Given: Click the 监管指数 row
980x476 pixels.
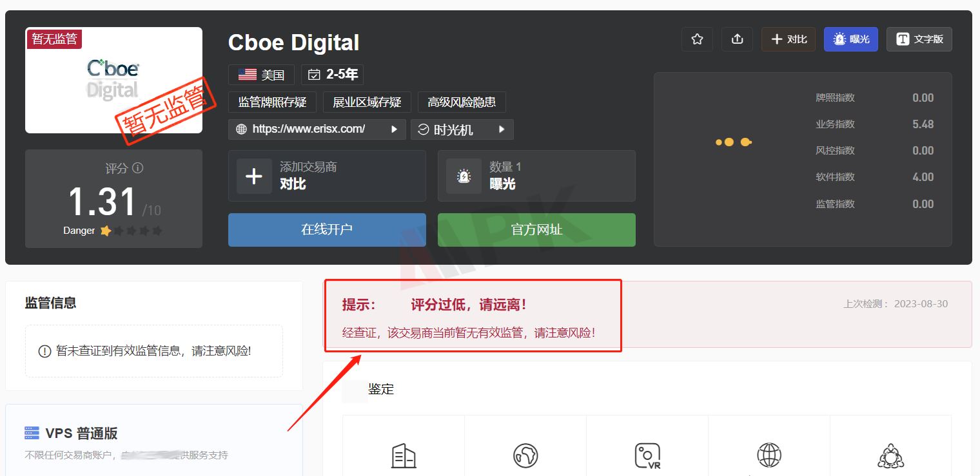Looking at the screenshot, I should coord(874,204).
